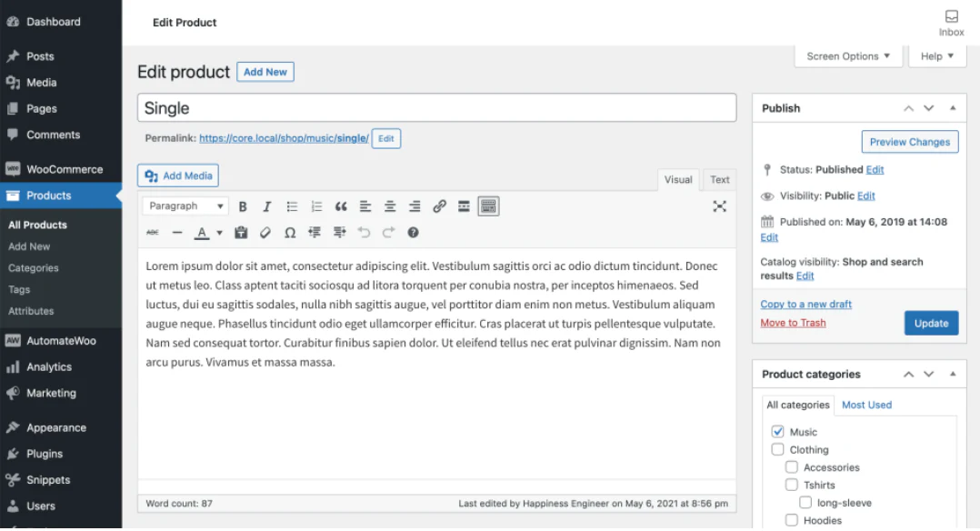
Task: Apply strikethrough formatting
Action: click(x=151, y=232)
